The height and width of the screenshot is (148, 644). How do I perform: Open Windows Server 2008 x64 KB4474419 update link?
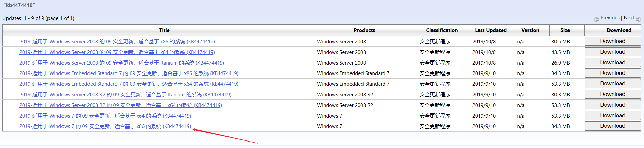pos(117,52)
